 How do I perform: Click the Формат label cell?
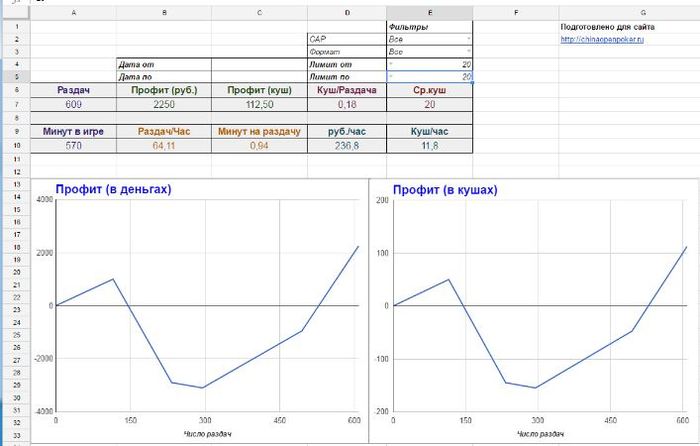click(x=347, y=52)
